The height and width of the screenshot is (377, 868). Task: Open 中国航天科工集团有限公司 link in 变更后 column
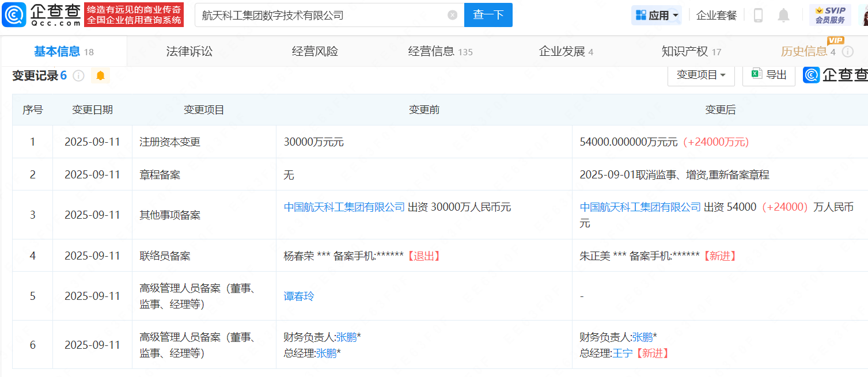click(x=640, y=207)
